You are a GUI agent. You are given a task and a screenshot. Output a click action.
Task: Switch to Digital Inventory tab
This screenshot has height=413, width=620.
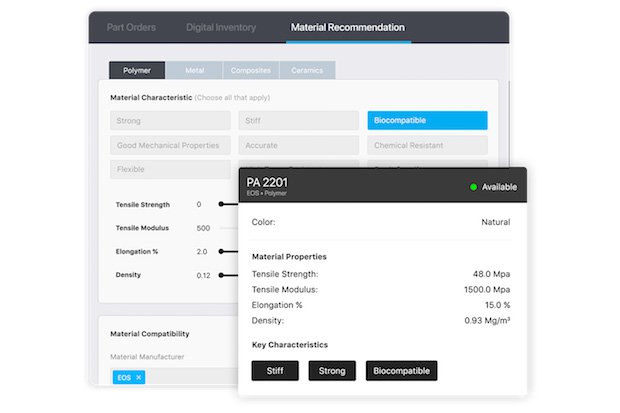coord(221,27)
